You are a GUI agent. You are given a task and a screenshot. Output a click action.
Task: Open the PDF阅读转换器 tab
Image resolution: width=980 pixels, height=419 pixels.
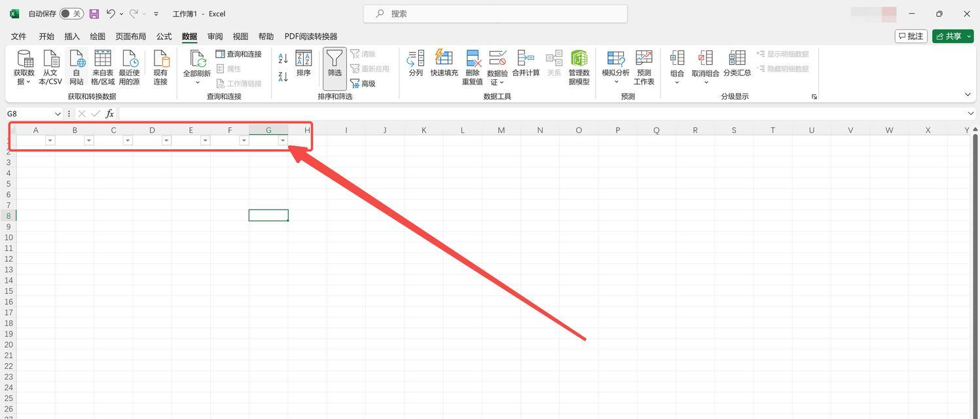point(311,37)
